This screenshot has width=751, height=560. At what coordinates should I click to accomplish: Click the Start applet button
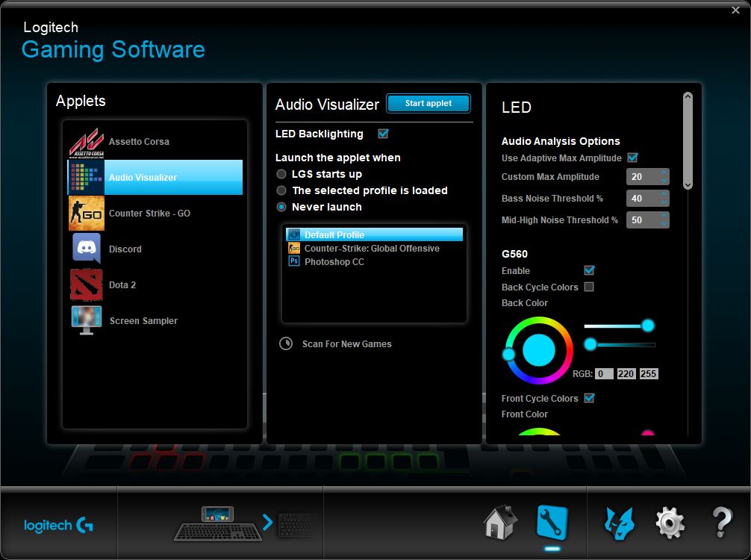(x=429, y=103)
